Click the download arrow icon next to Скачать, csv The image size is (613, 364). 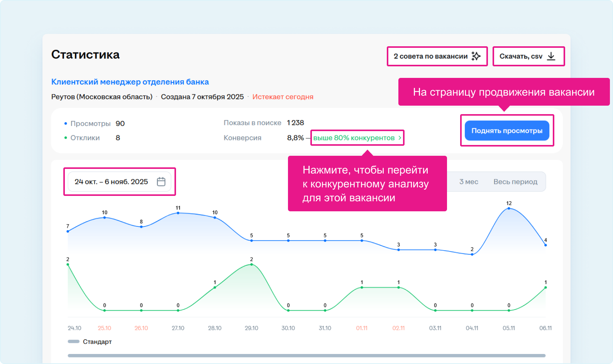coord(551,56)
